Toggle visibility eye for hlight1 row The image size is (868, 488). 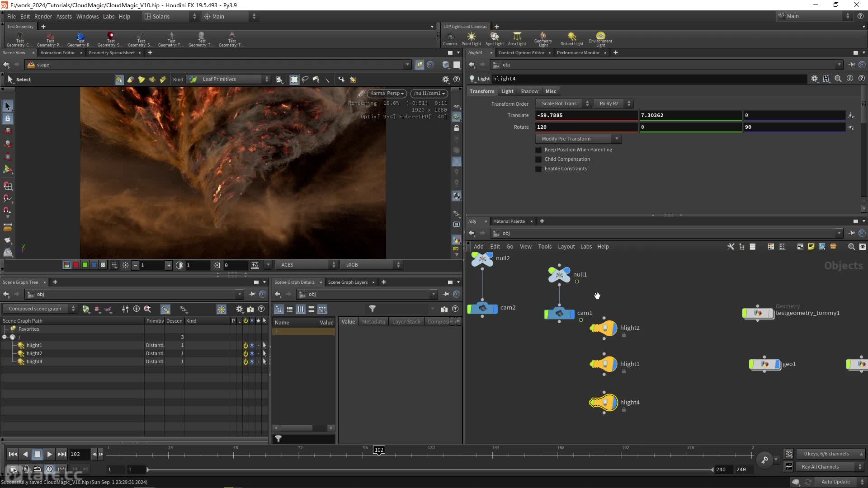tap(252, 345)
